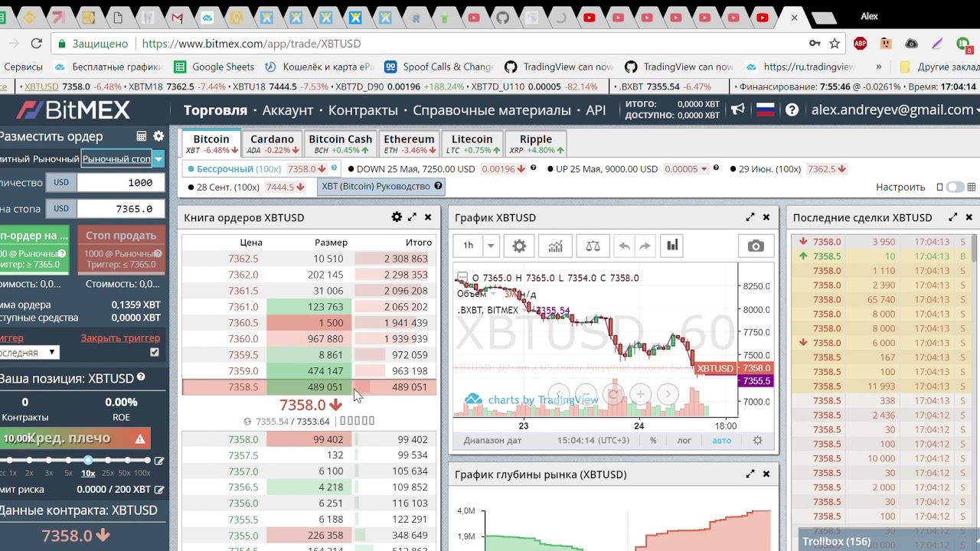Open Order book XBTUSD settings gear

point(397,217)
